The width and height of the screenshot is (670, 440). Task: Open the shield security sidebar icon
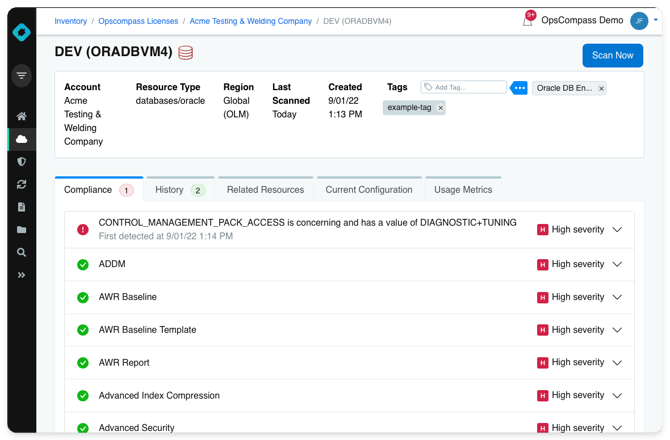[21, 161]
